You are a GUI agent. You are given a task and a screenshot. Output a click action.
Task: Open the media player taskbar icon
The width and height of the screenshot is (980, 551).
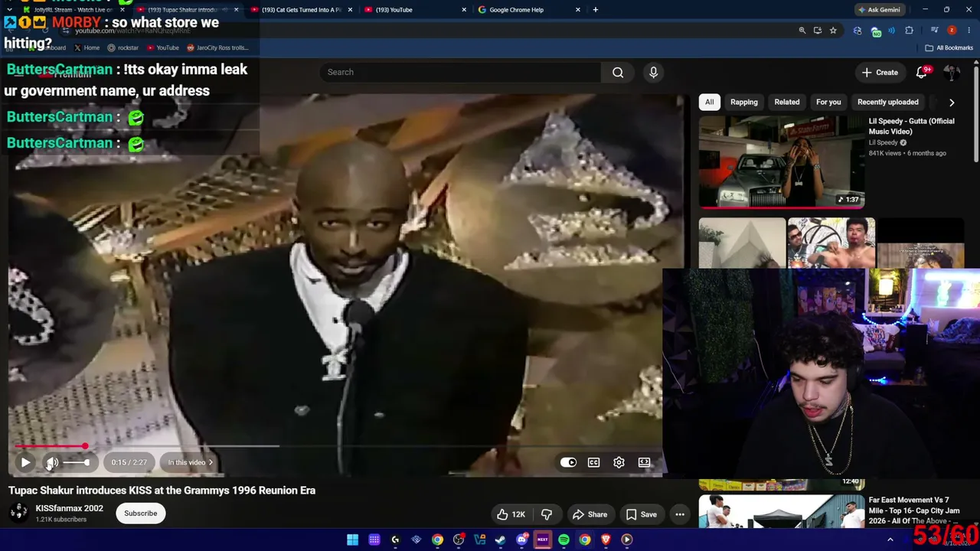click(627, 540)
